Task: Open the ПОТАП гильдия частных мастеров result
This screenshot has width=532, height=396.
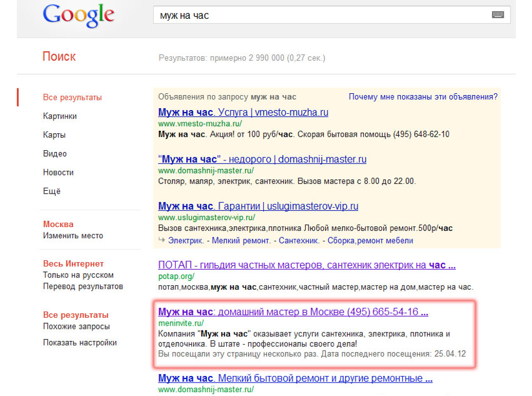Action: pos(307,265)
